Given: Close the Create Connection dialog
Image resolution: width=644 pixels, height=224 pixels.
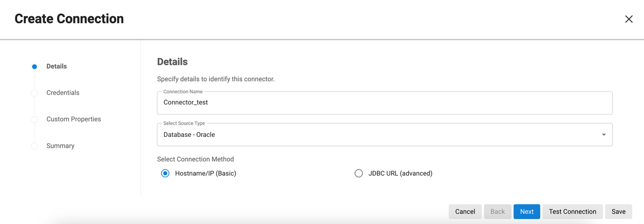Looking at the screenshot, I should click(x=628, y=19).
